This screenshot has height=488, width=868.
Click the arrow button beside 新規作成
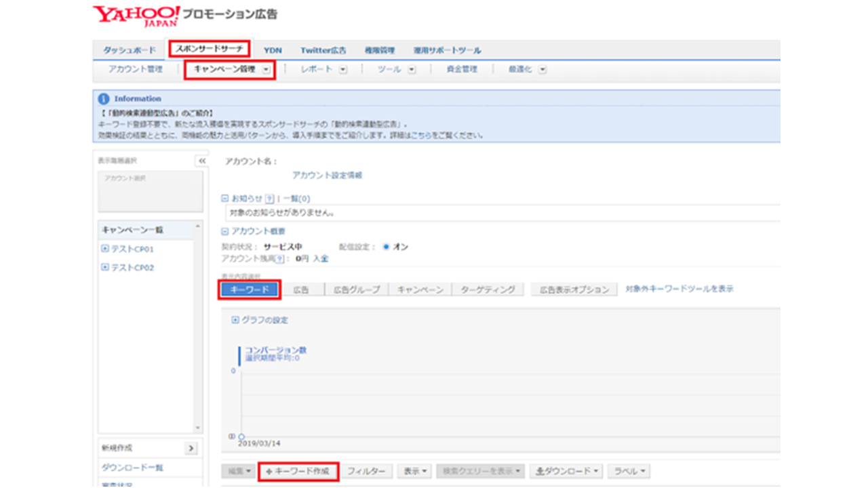tap(191, 449)
